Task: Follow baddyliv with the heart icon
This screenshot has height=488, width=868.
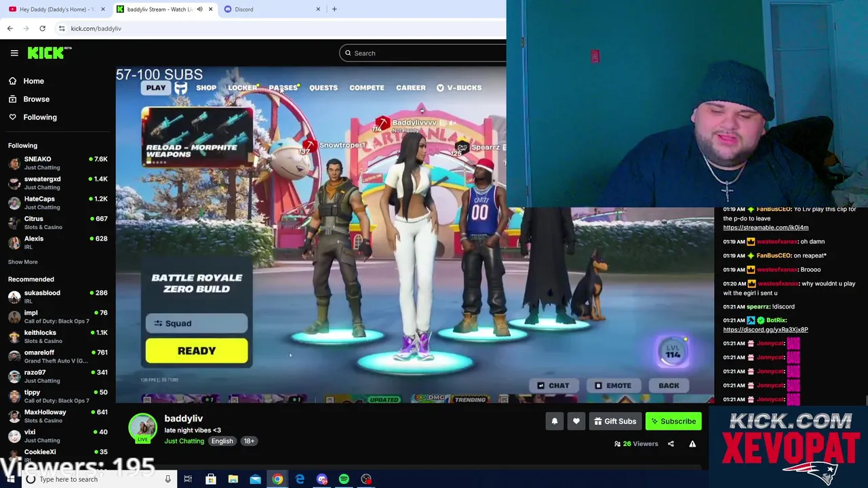Action: (x=576, y=422)
